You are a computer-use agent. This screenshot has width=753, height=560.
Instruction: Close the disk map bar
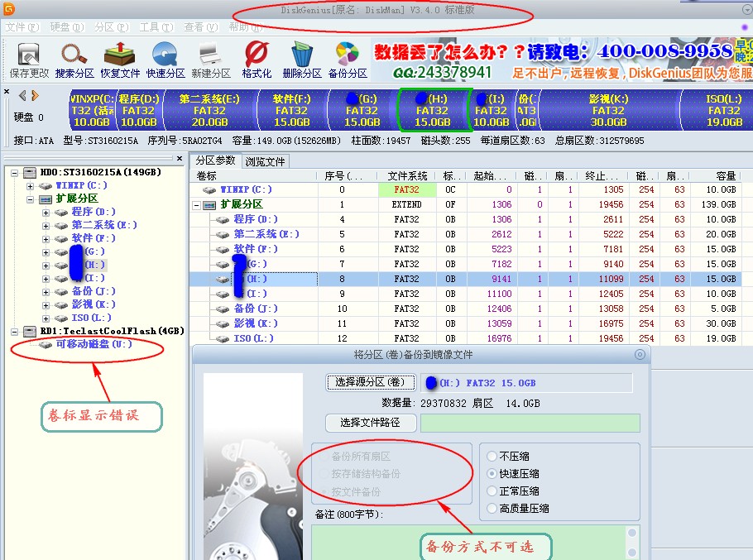(7, 91)
